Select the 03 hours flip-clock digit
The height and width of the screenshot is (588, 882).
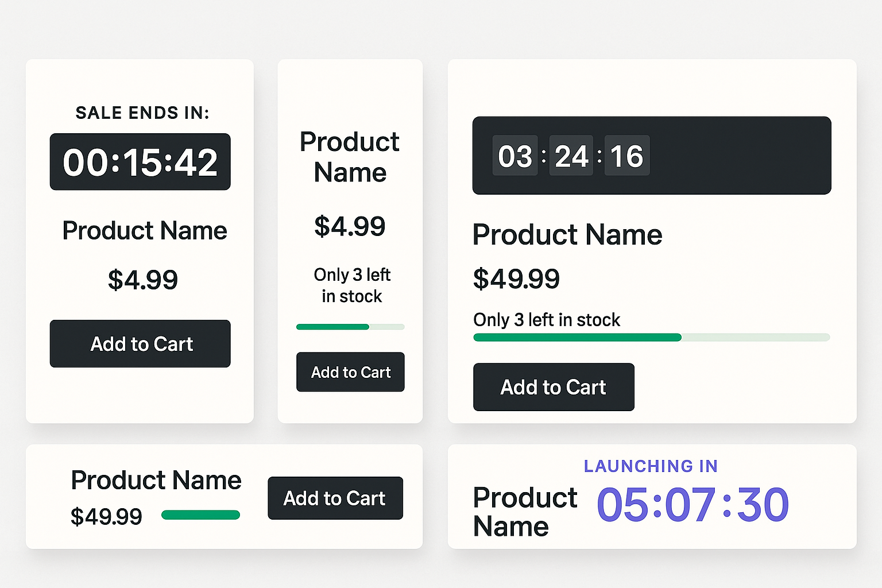(x=515, y=156)
